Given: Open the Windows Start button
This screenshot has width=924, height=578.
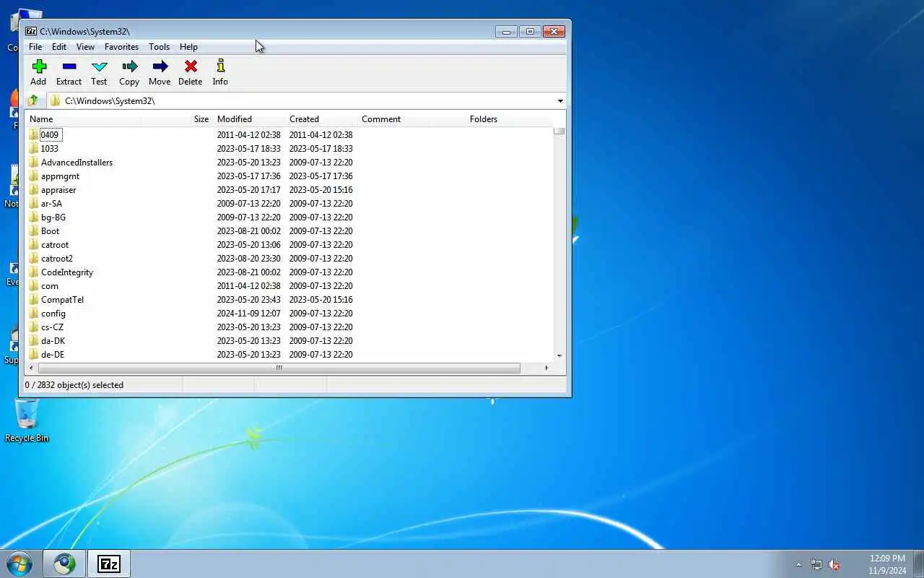Looking at the screenshot, I should [x=19, y=564].
